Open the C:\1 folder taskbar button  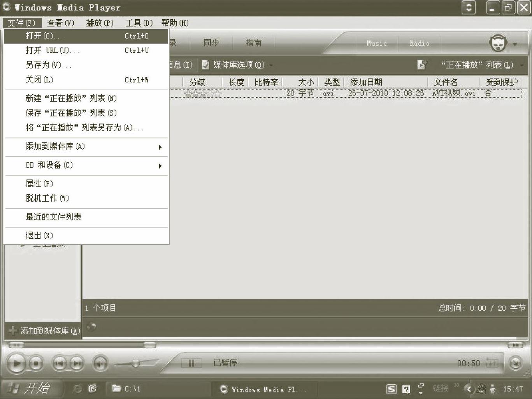point(158,388)
